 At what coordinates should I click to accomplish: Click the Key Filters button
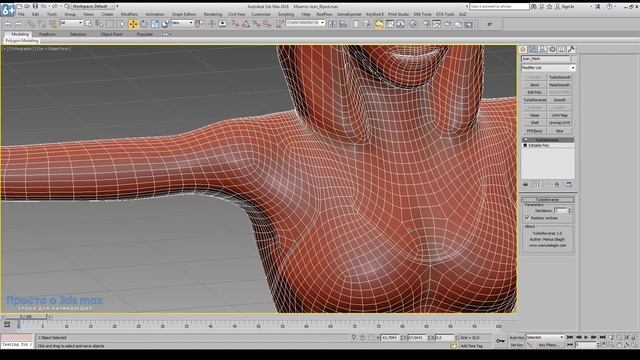548,345
